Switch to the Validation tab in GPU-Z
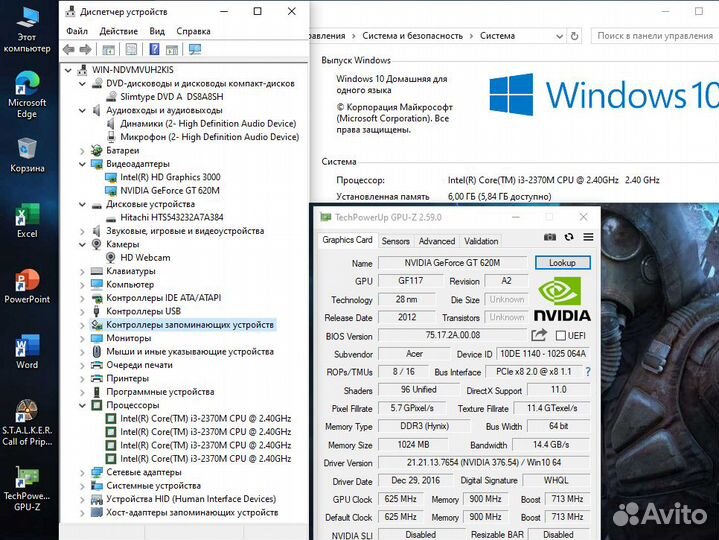Screen dimensions: 719x540 [x=481, y=241]
